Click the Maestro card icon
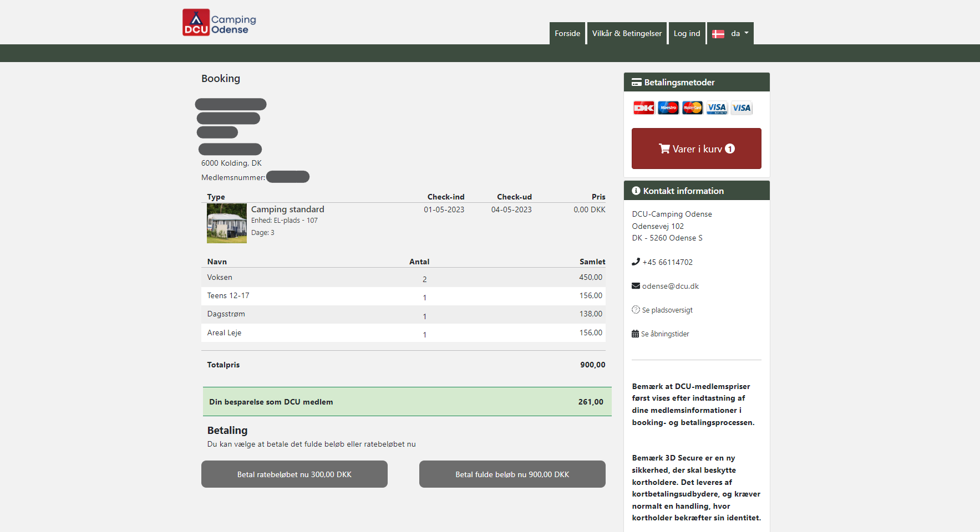 668,108
